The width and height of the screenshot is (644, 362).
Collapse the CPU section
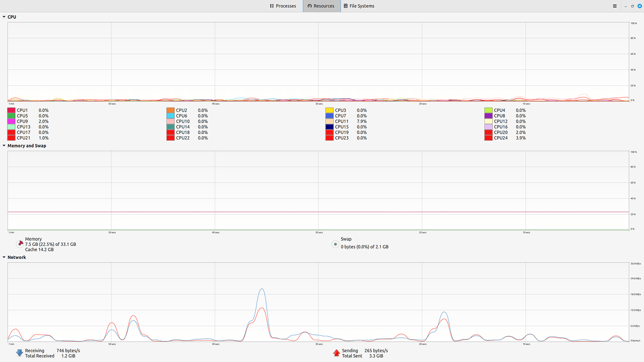[x=3, y=16]
